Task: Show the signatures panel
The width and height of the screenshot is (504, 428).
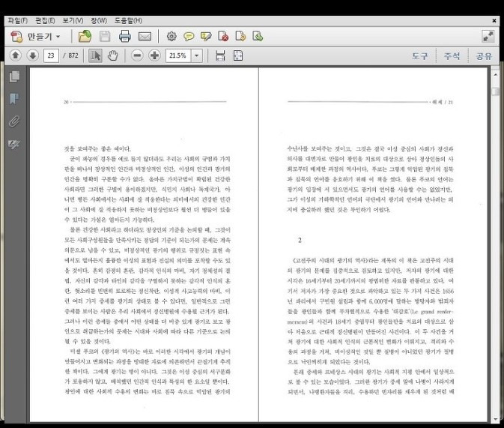Action: [x=14, y=144]
